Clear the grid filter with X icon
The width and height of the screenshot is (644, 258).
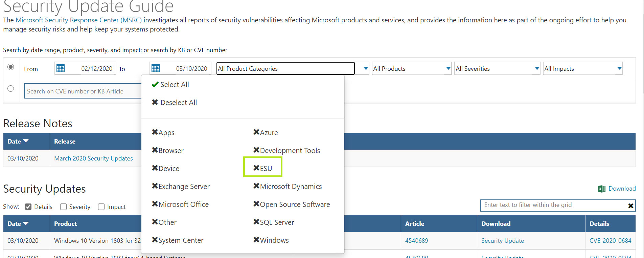point(630,206)
